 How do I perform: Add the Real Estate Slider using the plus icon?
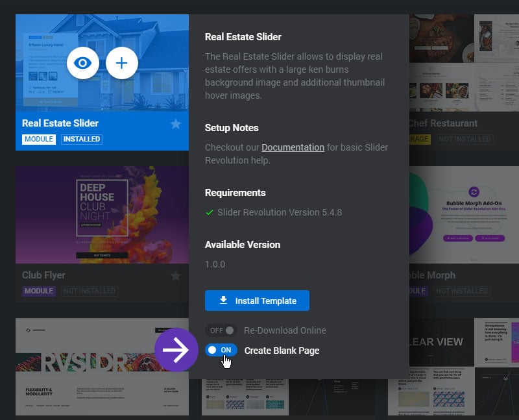122,63
